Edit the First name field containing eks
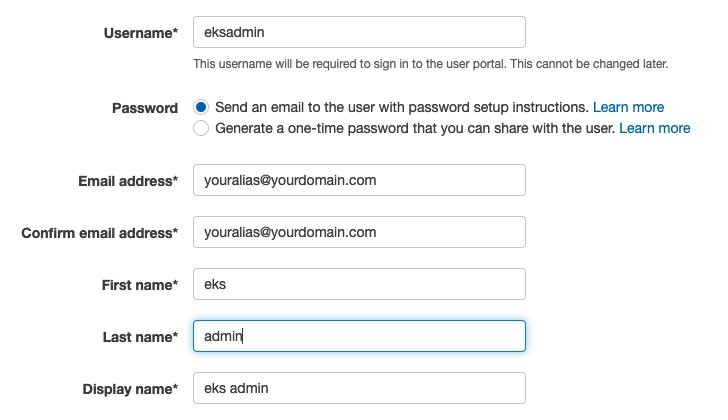The height and width of the screenshot is (420, 728). click(x=359, y=284)
